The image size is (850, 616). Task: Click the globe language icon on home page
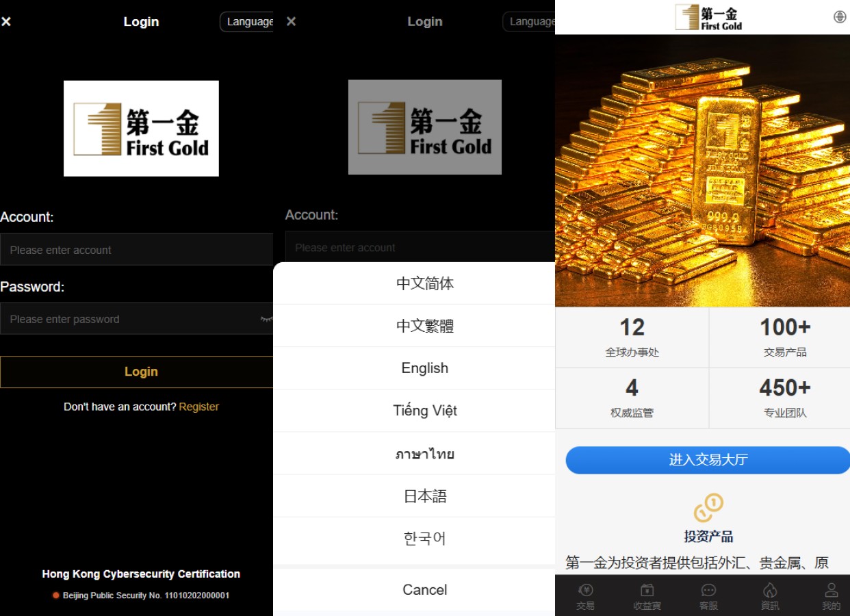click(x=840, y=17)
